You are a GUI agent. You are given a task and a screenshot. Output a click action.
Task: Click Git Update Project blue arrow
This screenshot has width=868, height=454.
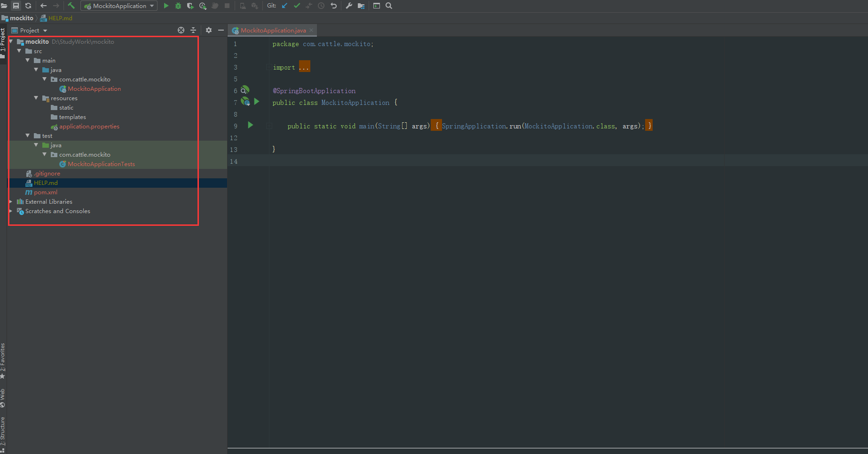click(284, 6)
